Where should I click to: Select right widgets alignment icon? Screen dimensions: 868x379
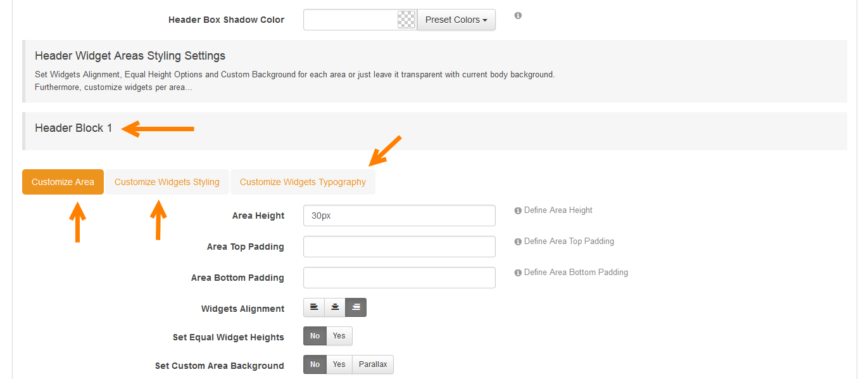click(x=356, y=307)
